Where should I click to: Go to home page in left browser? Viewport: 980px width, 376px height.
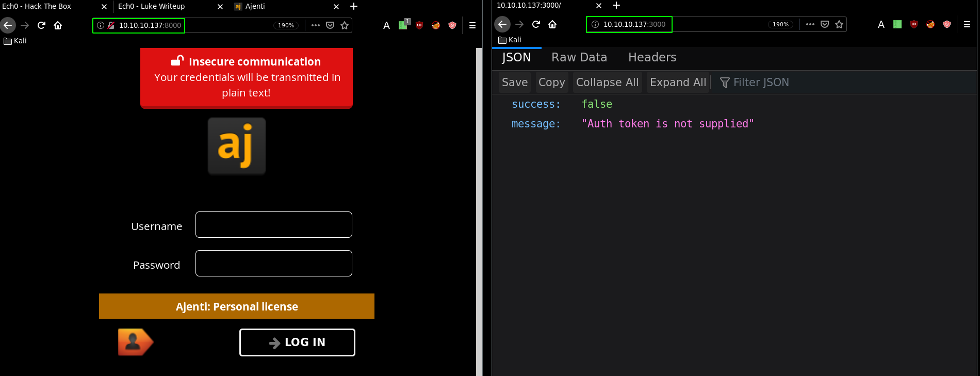pos(58,25)
